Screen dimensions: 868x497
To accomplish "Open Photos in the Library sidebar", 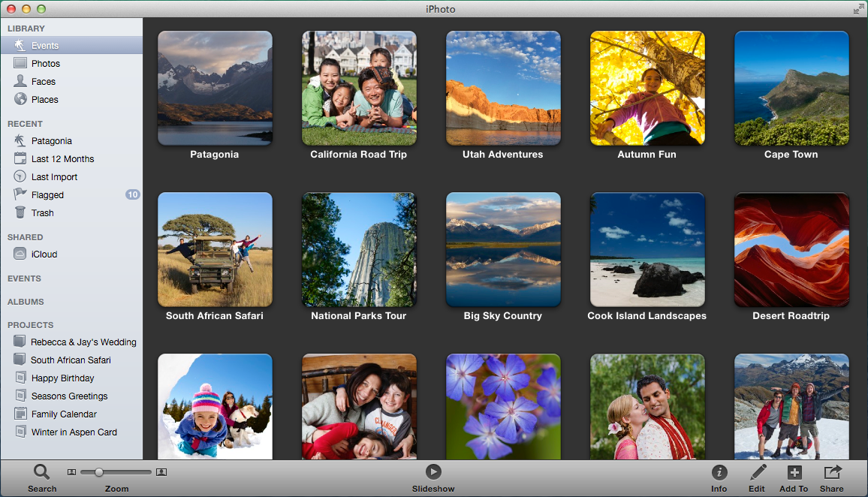I will [71, 64].
